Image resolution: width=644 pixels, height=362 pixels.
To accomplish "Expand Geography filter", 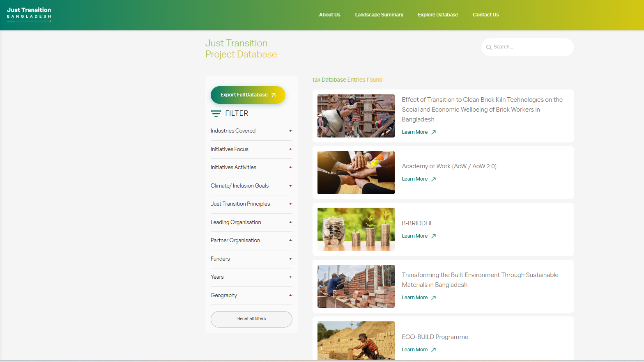I will pos(251,296).
